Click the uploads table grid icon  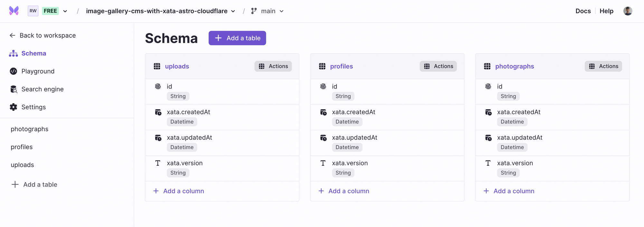pos(157,66)
